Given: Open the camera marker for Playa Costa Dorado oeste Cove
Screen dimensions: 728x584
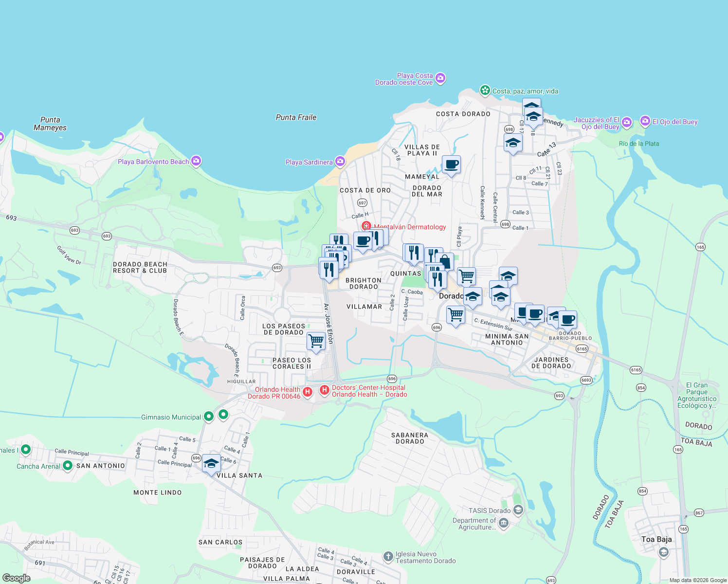Looking at the screenshot, I should 440,78.
